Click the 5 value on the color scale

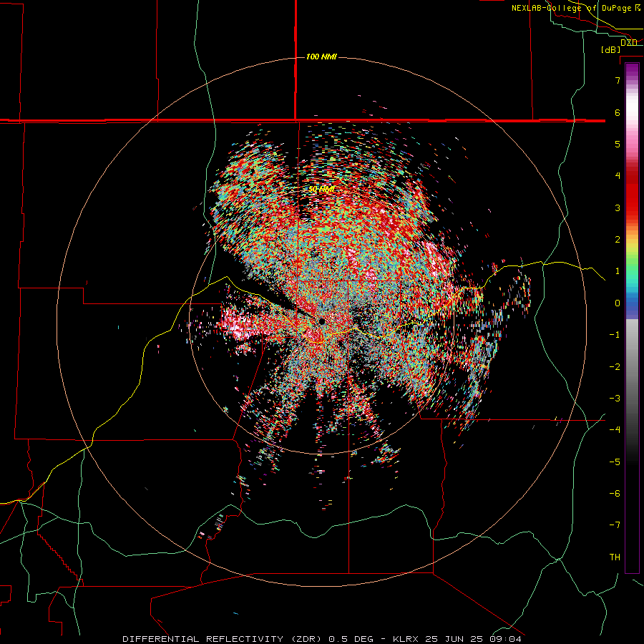tap(618, 144)
